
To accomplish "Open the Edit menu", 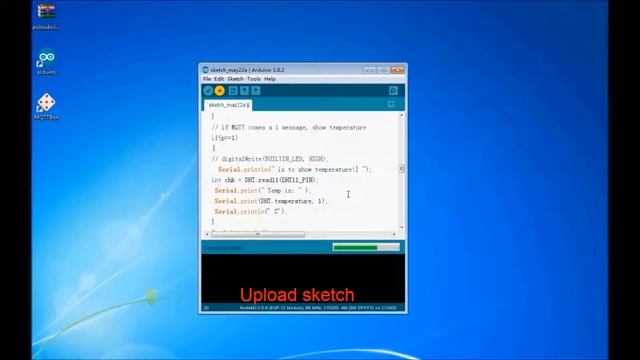I will click(219, 79).
